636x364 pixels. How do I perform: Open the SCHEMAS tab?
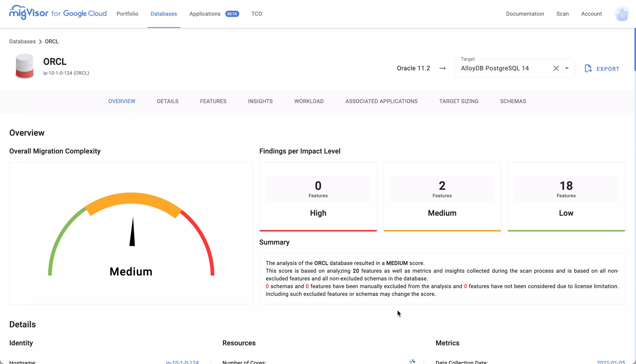pos(513,101)
